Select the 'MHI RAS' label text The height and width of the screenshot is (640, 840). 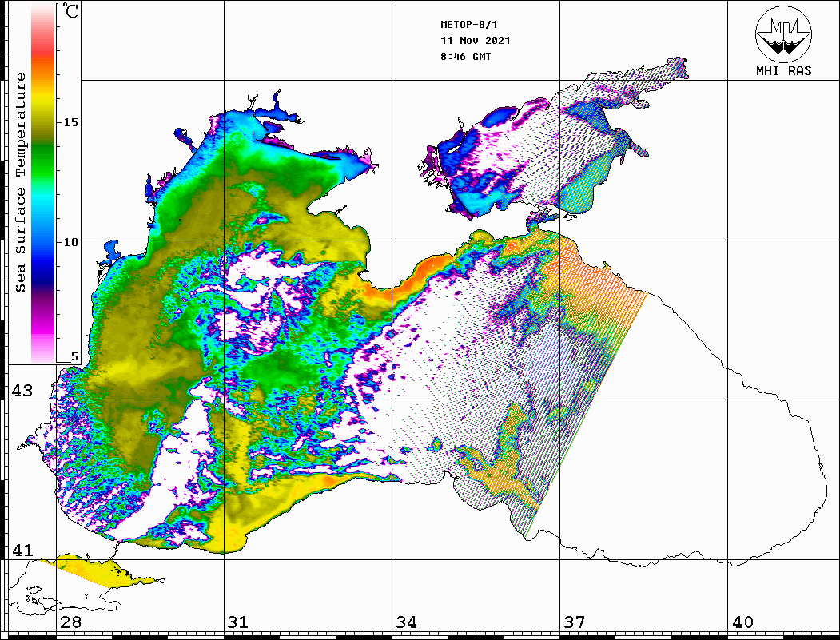click(x=784, y=70)
